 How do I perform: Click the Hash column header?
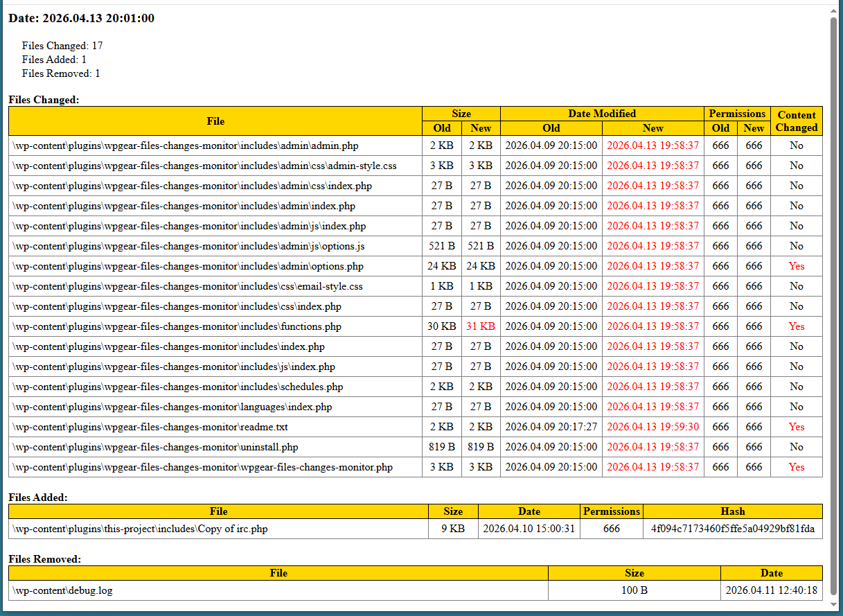point(732,511)
